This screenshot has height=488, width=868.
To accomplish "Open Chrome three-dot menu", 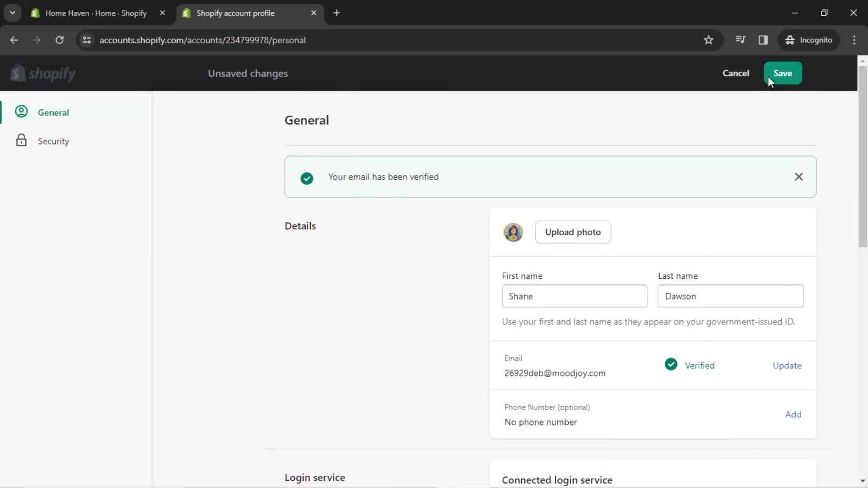I will point(854,40).
